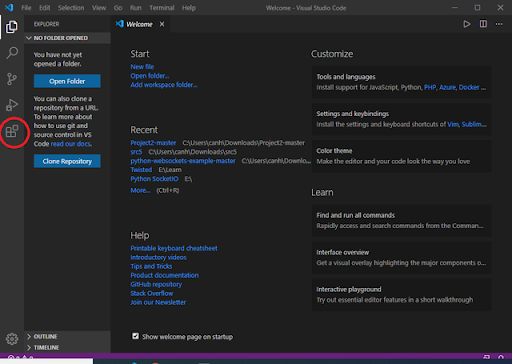
Task: Uncheck Show welcome page on startup
Action: click(135, 336)
